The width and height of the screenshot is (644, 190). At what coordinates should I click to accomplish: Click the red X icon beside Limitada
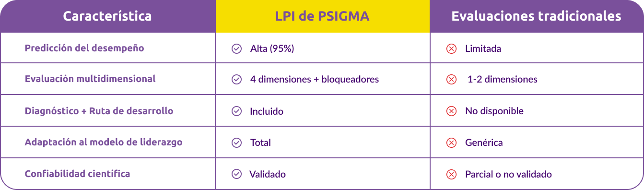pyautogui.click(x=451, y=48)
